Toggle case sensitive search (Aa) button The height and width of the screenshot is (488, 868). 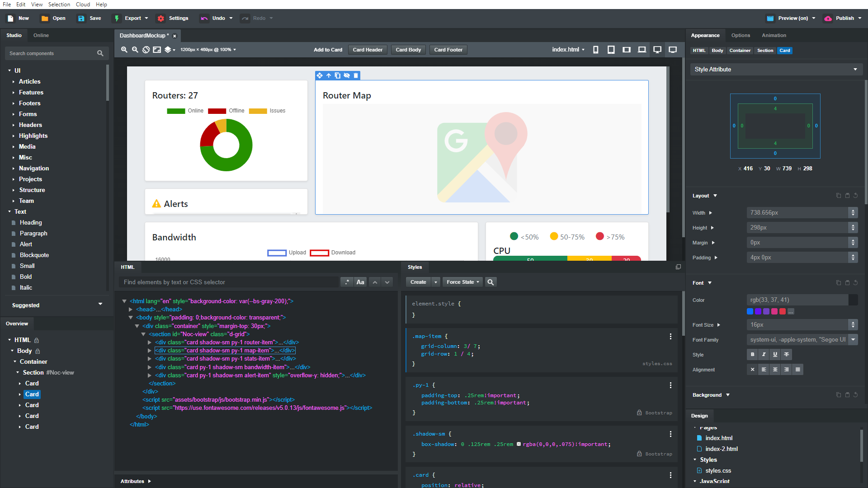(x=360, y=282)
